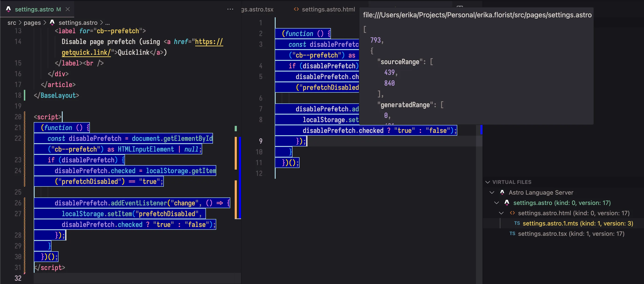Screen dimensions: 644x284
Task: Click line number 18 in left editor
Action: click(18, 95)
